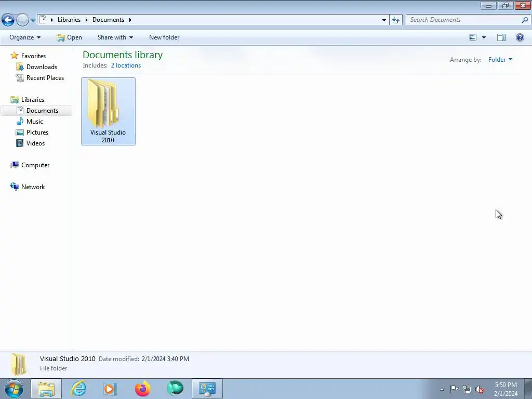Open the Windows Start menu

(x=14, y=389)
